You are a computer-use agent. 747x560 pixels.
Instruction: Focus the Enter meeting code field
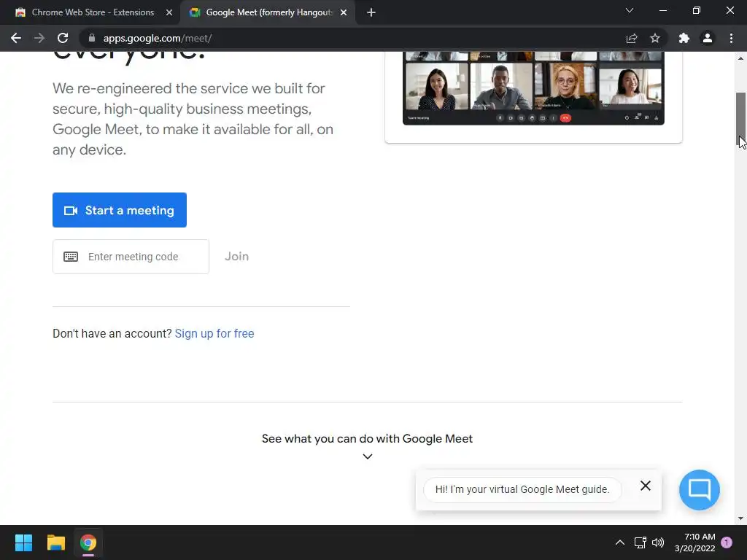(131, 257)
